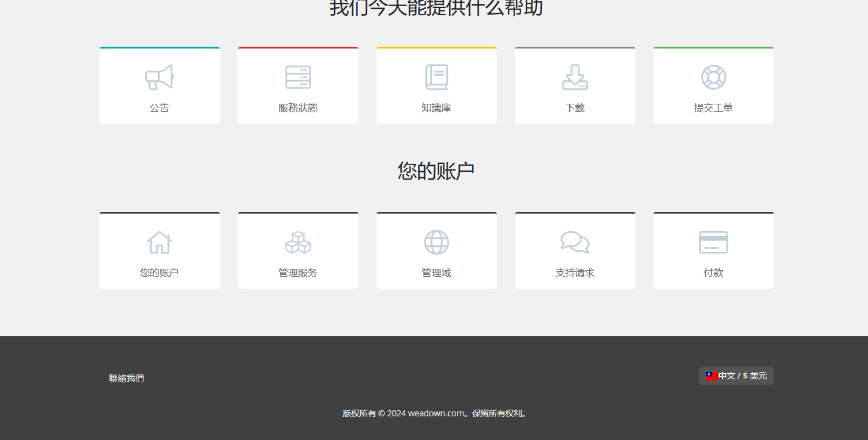Follow the 聯絡我們 footer link
The width and height of the screenshot is (868, 440).
(126, 378)
